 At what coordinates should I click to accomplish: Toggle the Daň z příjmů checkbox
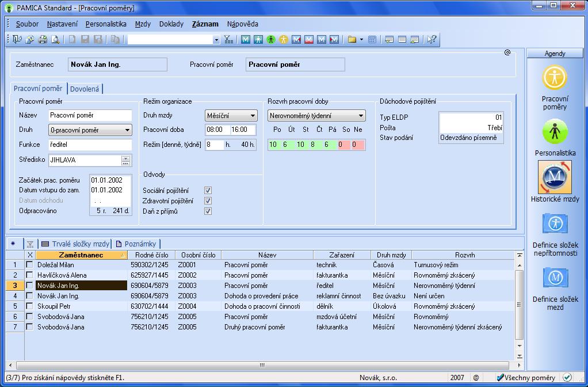(208, 211)
